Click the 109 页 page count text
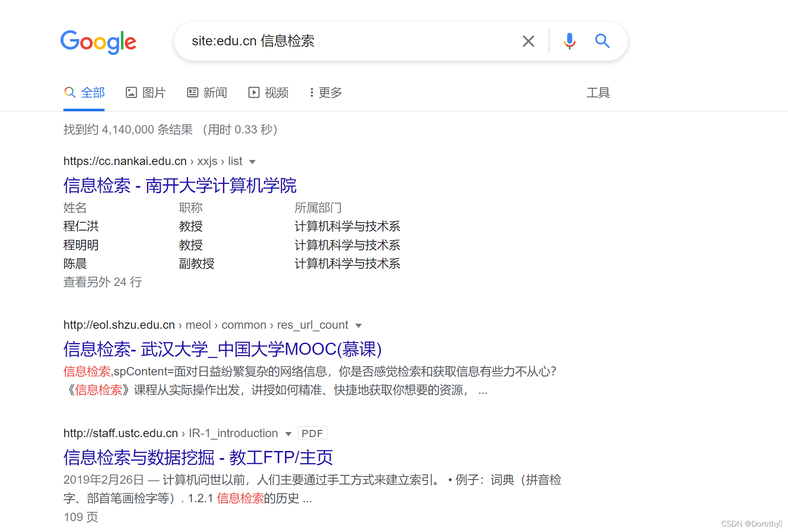 tap(81, 517)
